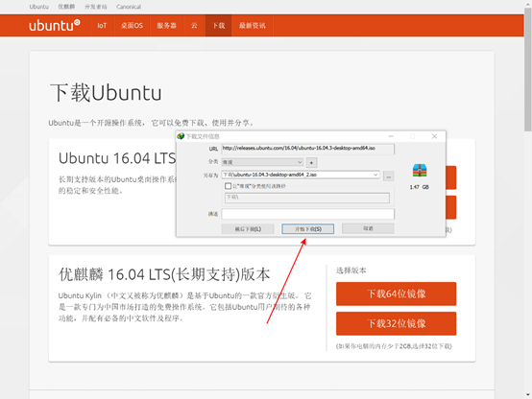This screenshot has height=399, width=532.
Task: Click the page vertical scrollbar thumb
Action: pyautogui.click(x=528, y=69)
